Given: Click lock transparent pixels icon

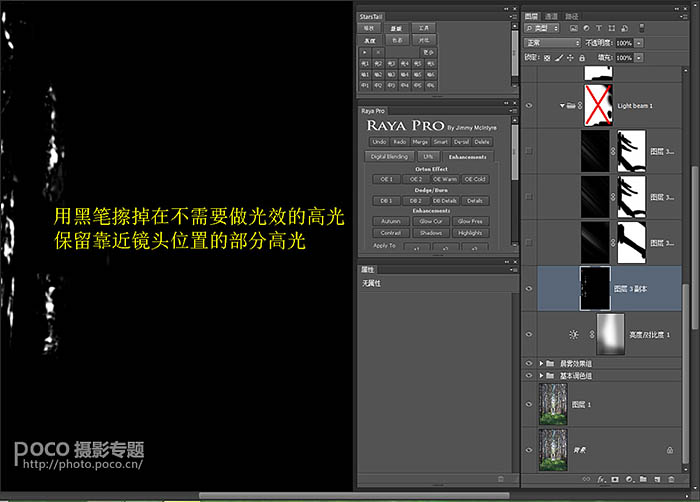Looking at the screenshot, I should pyautogui.click(x=547, y=58).
